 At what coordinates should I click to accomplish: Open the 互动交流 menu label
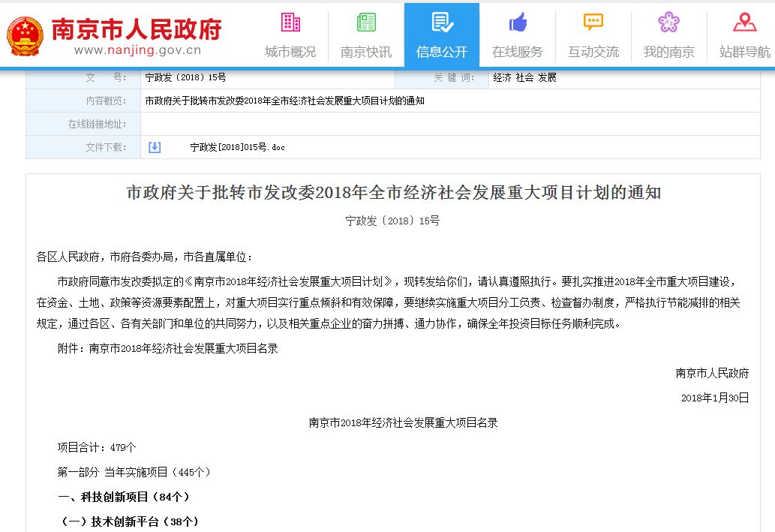(593, 52)
